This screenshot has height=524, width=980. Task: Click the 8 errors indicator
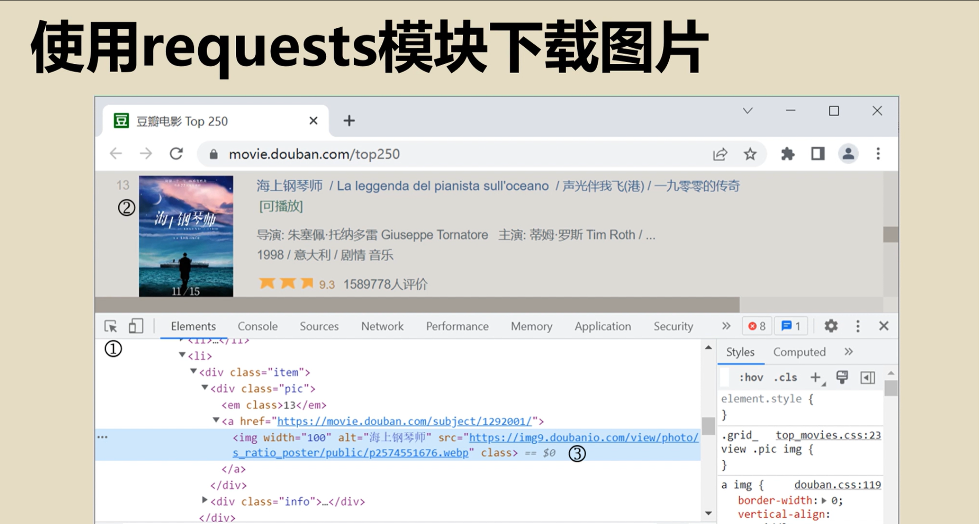(x=757, y=326)
